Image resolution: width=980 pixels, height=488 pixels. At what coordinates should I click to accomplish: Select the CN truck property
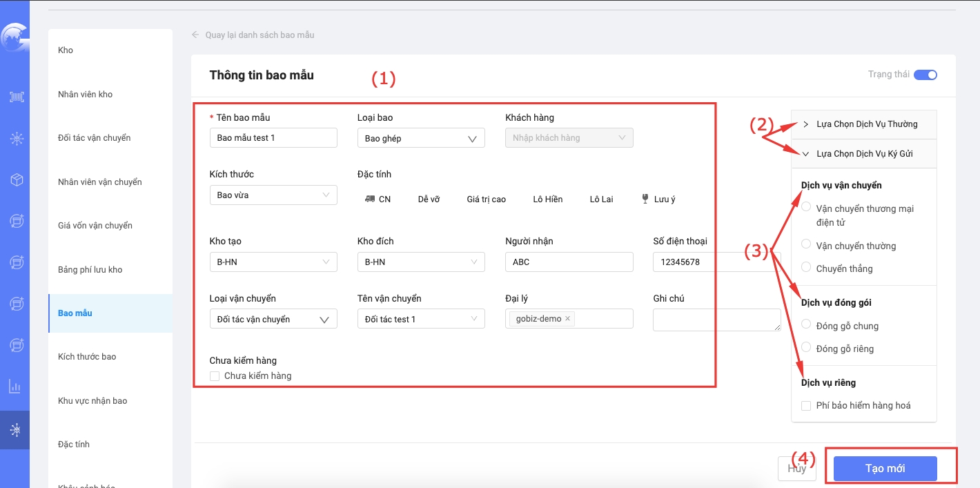378,199
